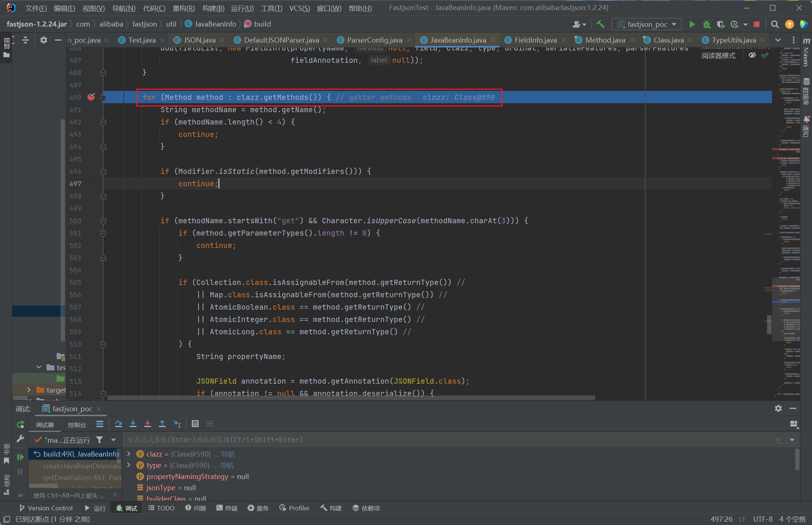Stop the program with the red square
The height and width of the screenshot is (525, 812).
(x=757, y=24)
